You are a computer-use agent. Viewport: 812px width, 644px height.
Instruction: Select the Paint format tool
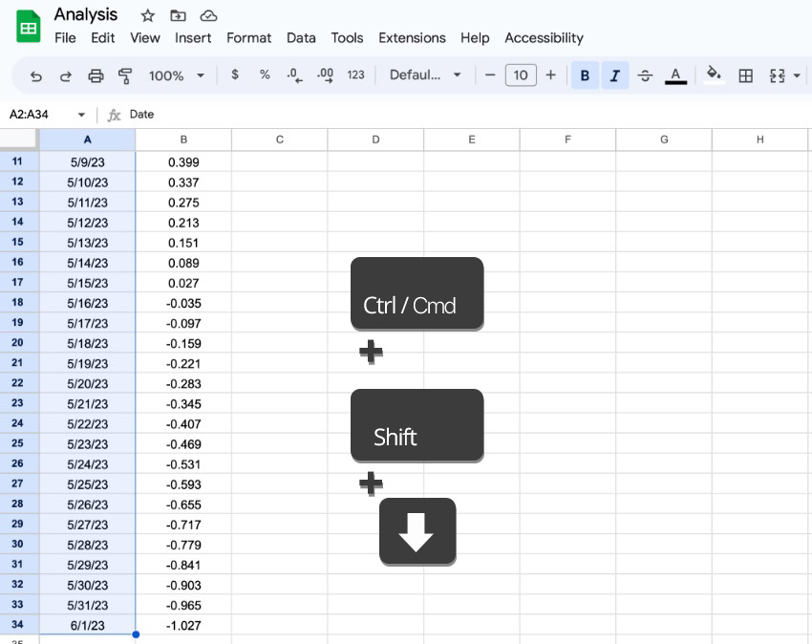click(x=124, y=75)
